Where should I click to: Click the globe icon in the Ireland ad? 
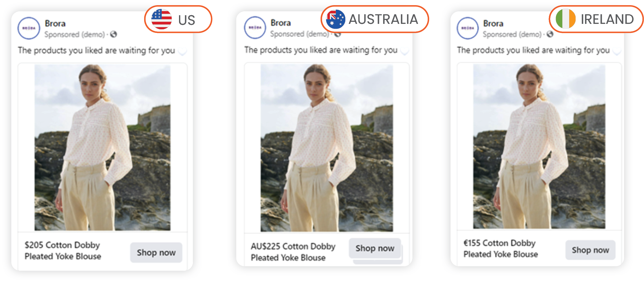pos(550,34)
